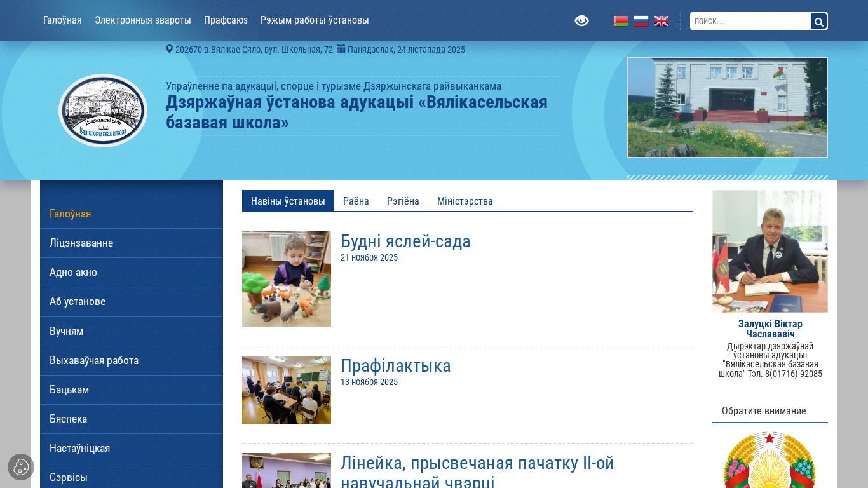Open Настаўніцкая sidebar section
This screenshot has height=488, width=868.
(132, 448)
